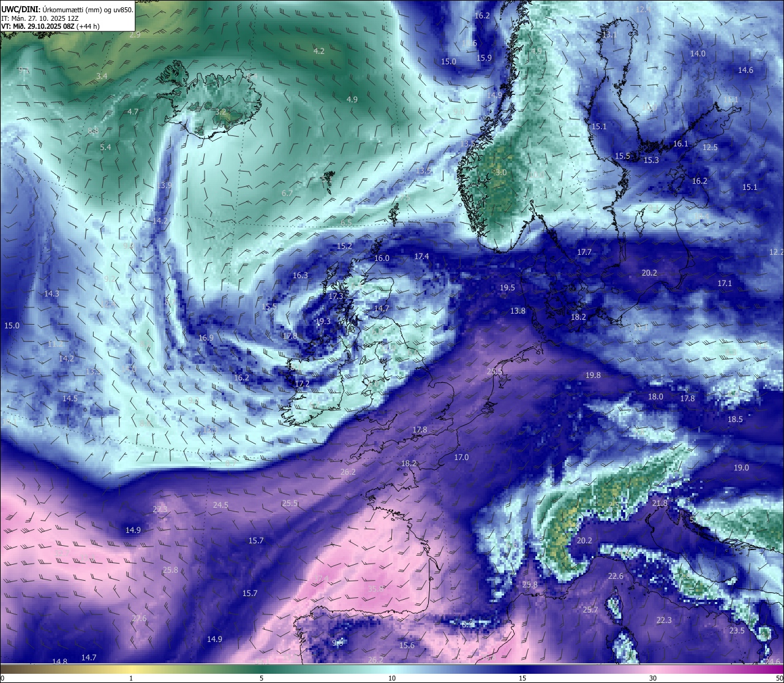Click the 50 label on the color scale

pos(779,678)
